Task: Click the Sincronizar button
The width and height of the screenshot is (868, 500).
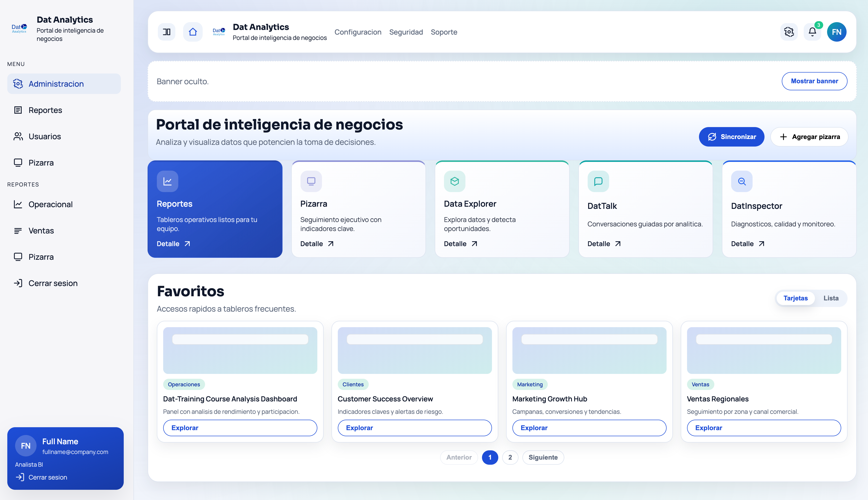Action: coord(731,137)
